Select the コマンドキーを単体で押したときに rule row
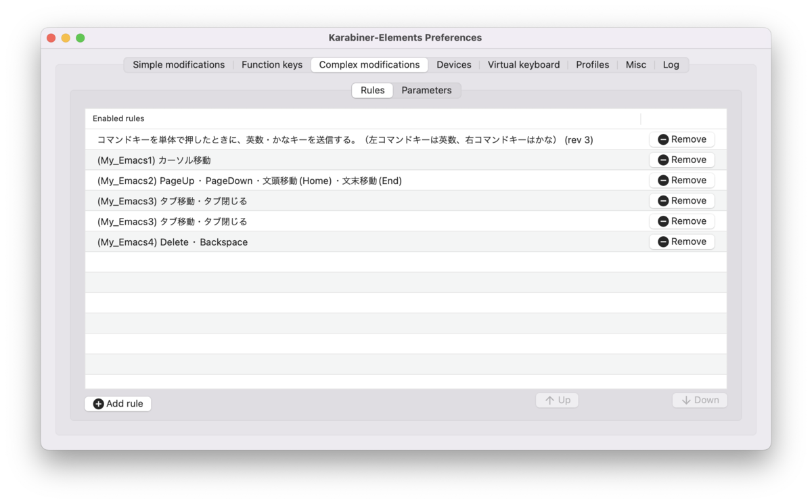Screen dimensions: 812x504 (x=406, y=139)
